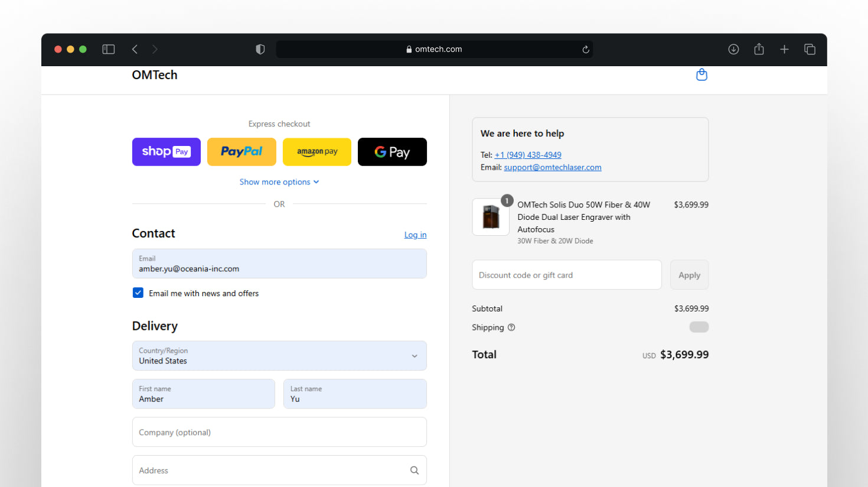The height and width of the screenshot is (487, 868).
Task: Call the +1 (949) 438-4949 link
Action: (x=528, y=155)
